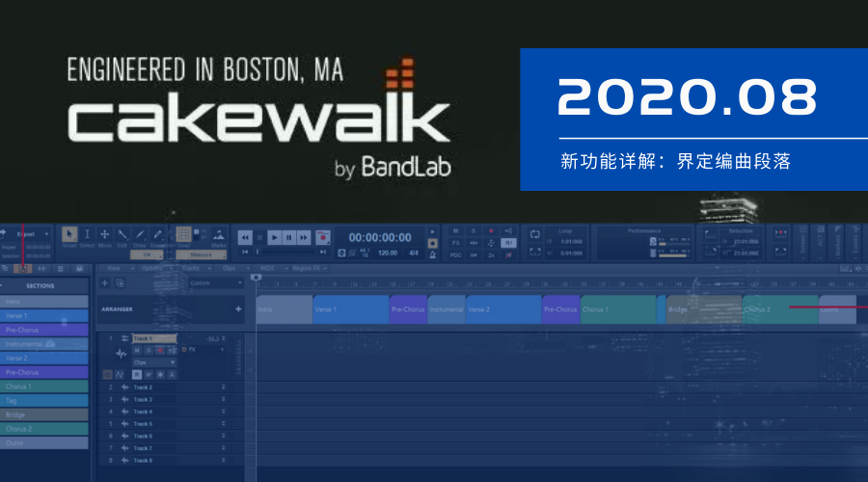
Task: Select Outro in Sections list
Action: coord(44,443)
